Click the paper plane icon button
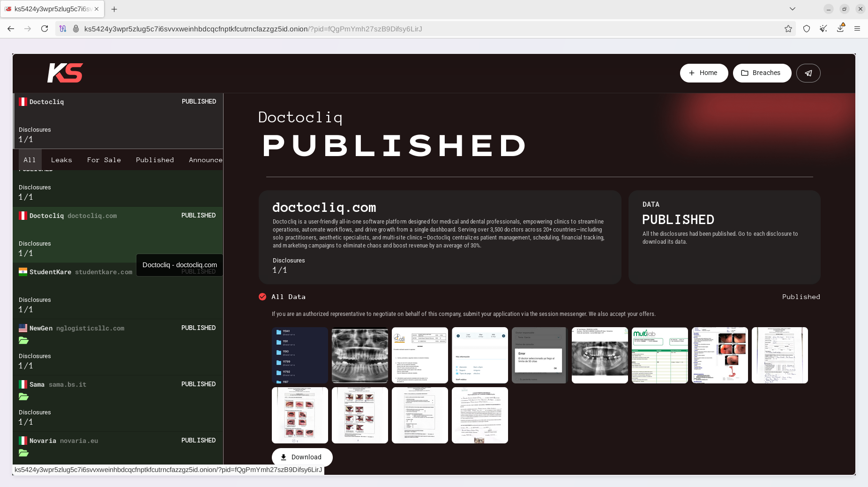 tap(808, 73)
